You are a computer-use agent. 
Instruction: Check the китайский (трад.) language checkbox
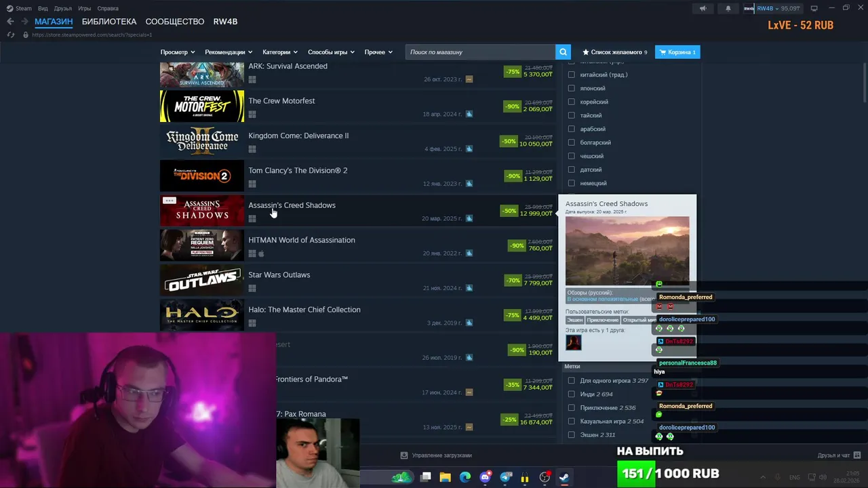[x=572, y=75]
